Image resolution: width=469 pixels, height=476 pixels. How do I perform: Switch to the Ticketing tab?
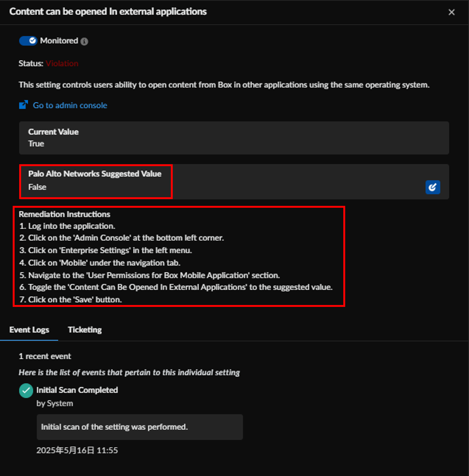pyautogui.click(x=85, y=330)
